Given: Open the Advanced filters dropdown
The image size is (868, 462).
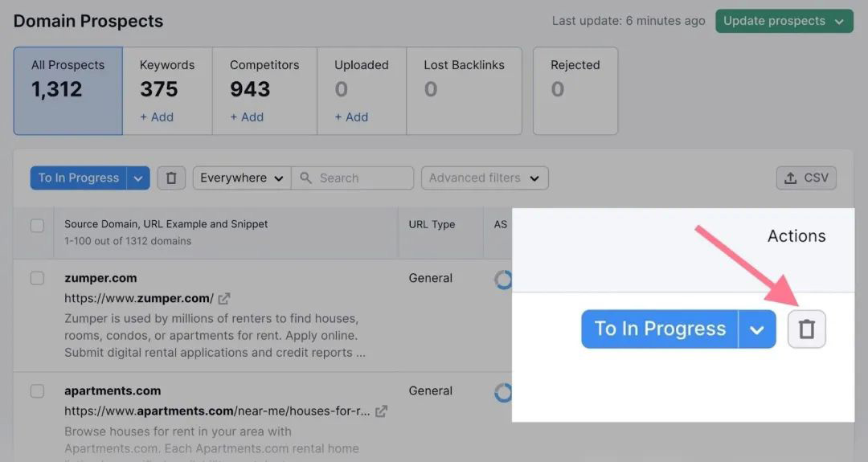Looking at the screenshot, I should (484, 178).
